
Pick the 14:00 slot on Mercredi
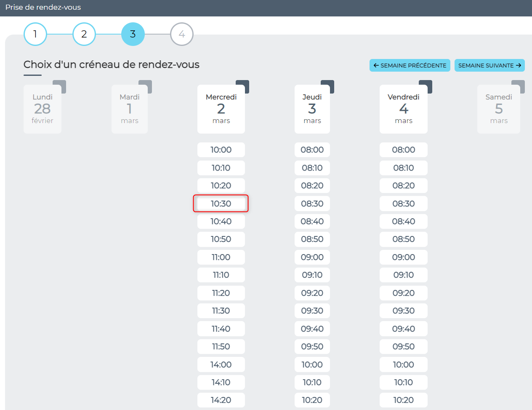tap(221, 364)
